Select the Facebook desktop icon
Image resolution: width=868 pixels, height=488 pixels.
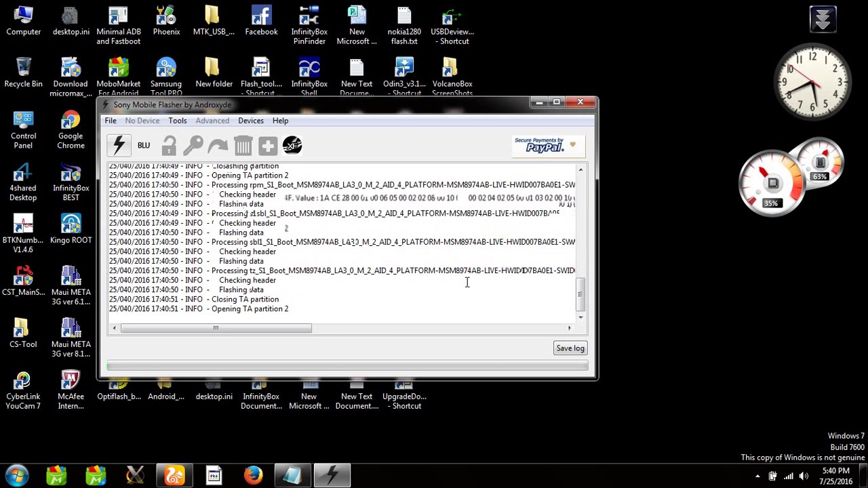click(261, 22)
